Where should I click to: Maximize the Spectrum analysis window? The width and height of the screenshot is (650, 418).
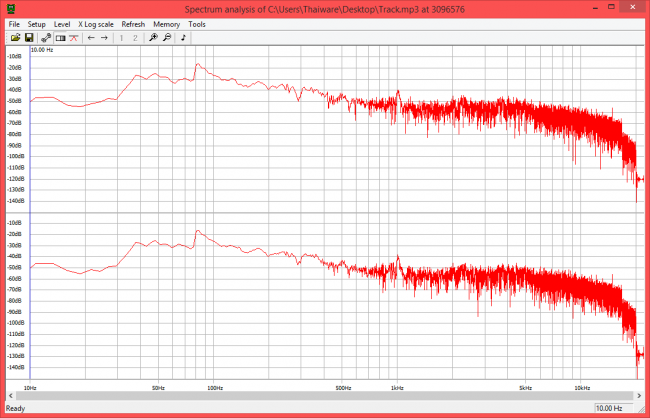(611, 7)
